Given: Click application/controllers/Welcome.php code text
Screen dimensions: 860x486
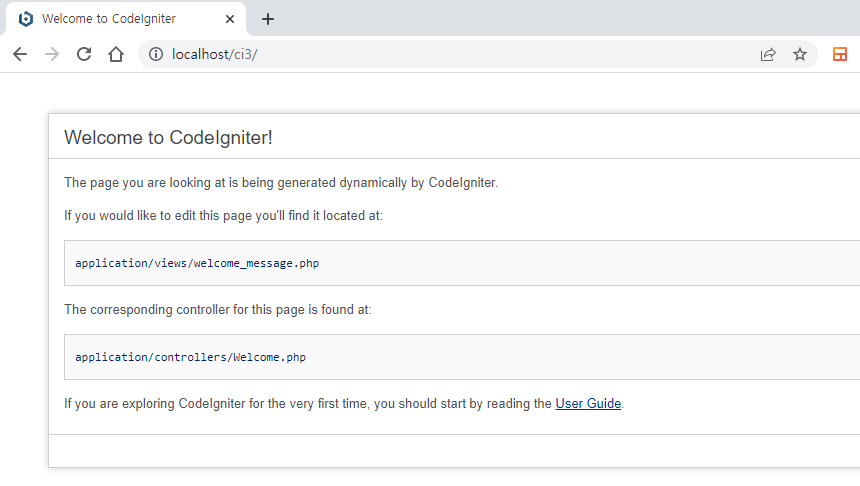Looking at the screenshot, I should [x=190, y=357].
